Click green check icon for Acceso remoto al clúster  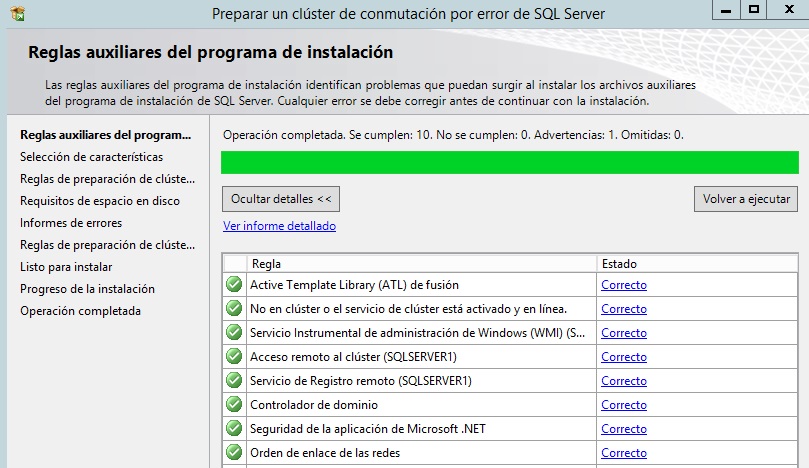click(x=234, y=357)
